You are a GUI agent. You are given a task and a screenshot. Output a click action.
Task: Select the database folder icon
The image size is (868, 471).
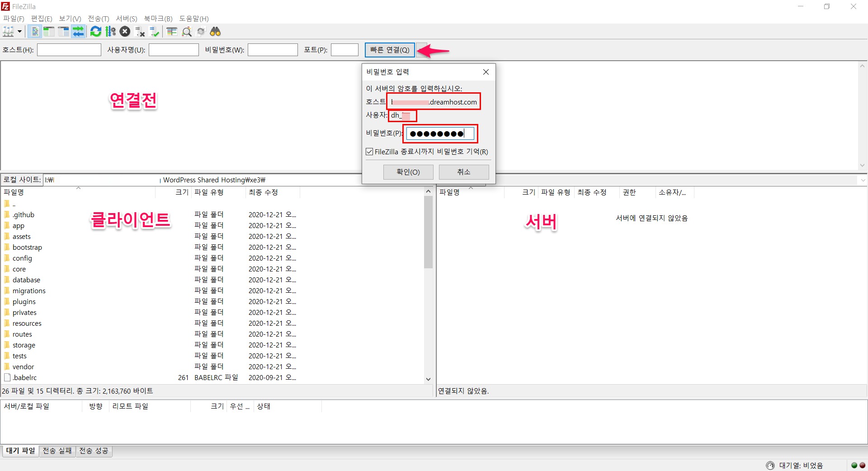[7, 280]
